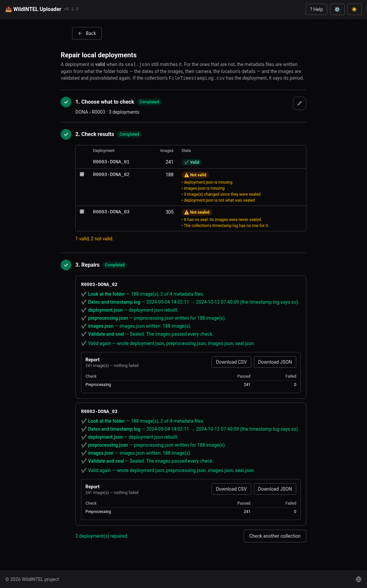Click the Not sealed state badge
This screenshot has width=367, height=588.
pyautogui.click(x=197, y=212)
